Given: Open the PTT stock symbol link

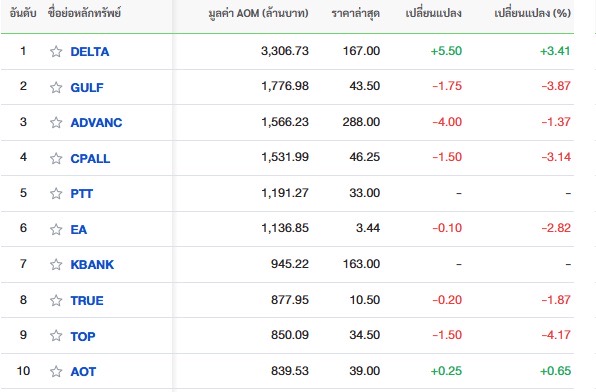Looking at the screenshot, I should coord(81,194).
